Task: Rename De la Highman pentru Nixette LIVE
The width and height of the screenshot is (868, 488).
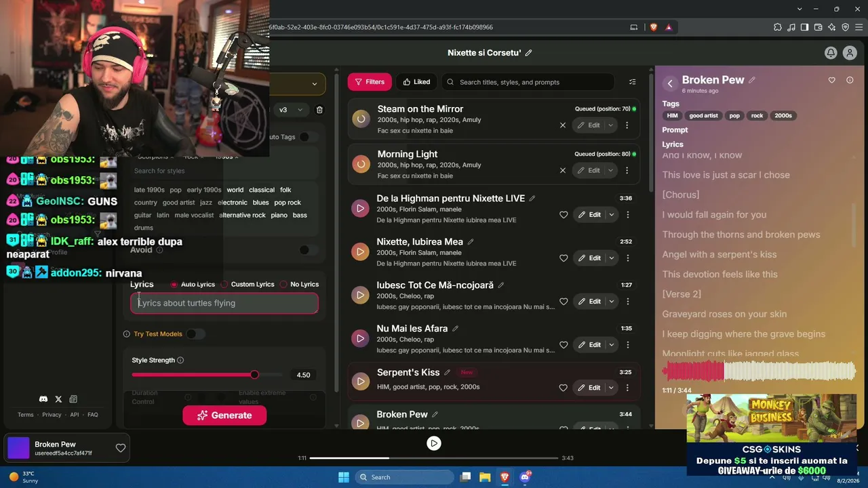Action: pos(532,199)
